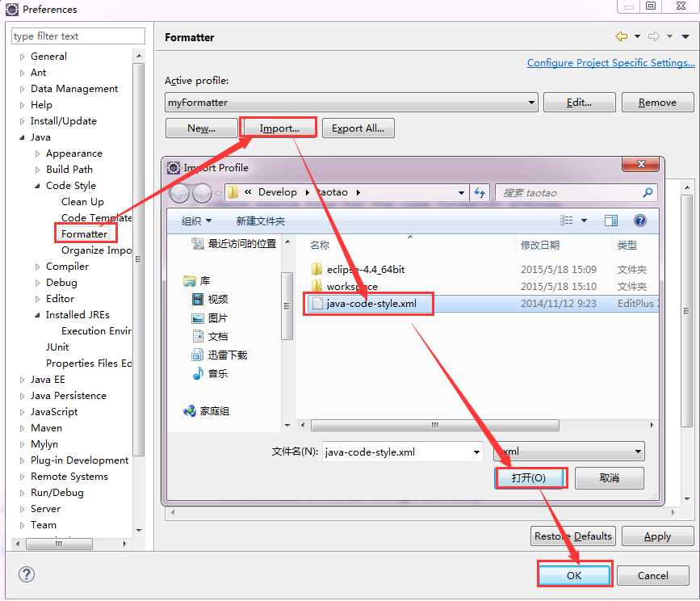Click OK in Preferences
The width and height of the screenshot is (700, 601).
point(574,575)
